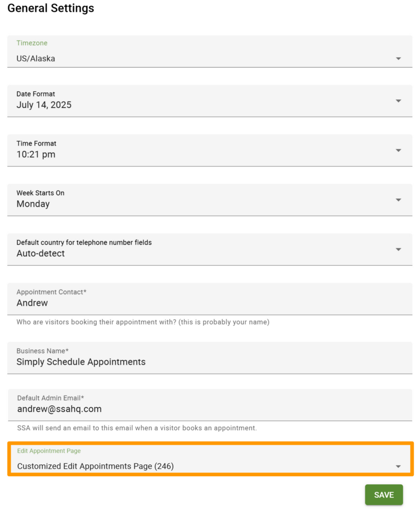This screenshot has height=522, width=420.
Task: Click the Time Format dropdown arrow
Action: (x=399, y=150)
